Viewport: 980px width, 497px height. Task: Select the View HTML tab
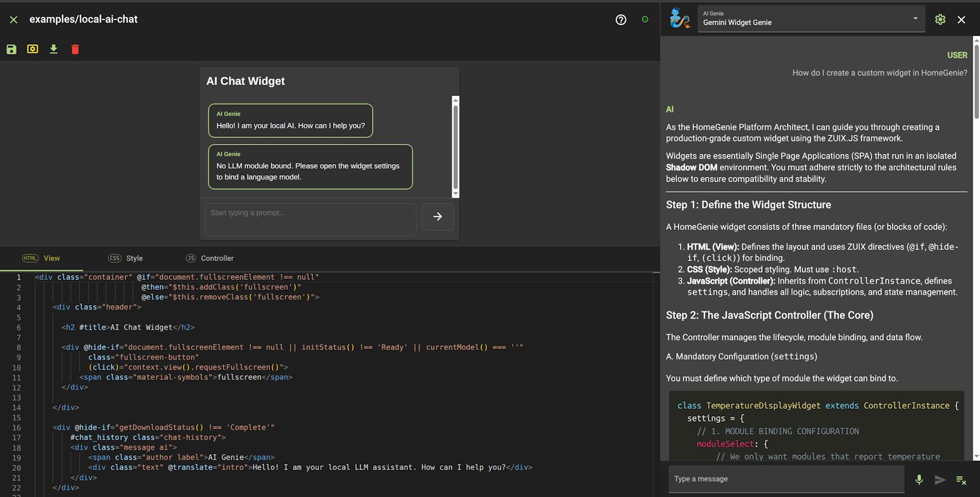coord(42,258)
